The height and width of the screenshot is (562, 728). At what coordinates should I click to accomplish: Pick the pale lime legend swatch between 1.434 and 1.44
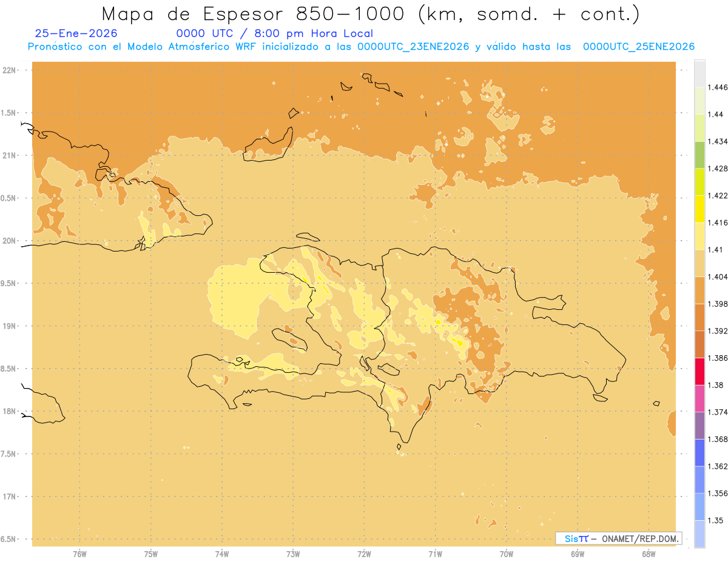699,127
